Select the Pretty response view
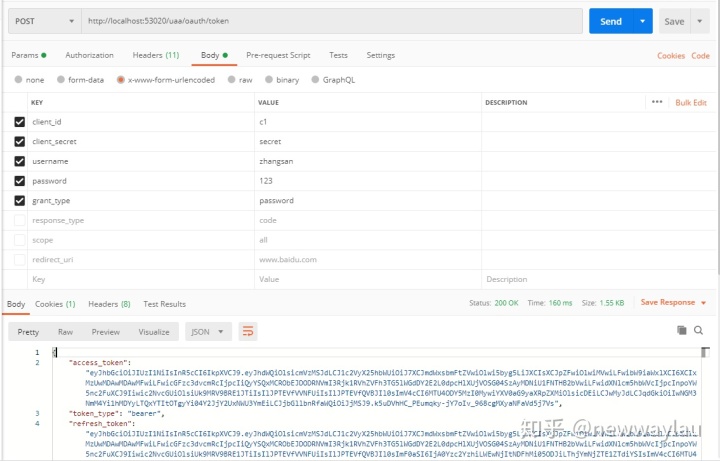Screen dimensions: 720x461 point(28,332)
